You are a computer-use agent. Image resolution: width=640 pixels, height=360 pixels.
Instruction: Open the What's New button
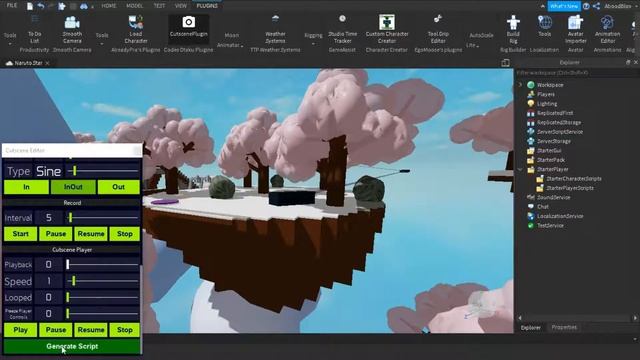pos(564,6)
